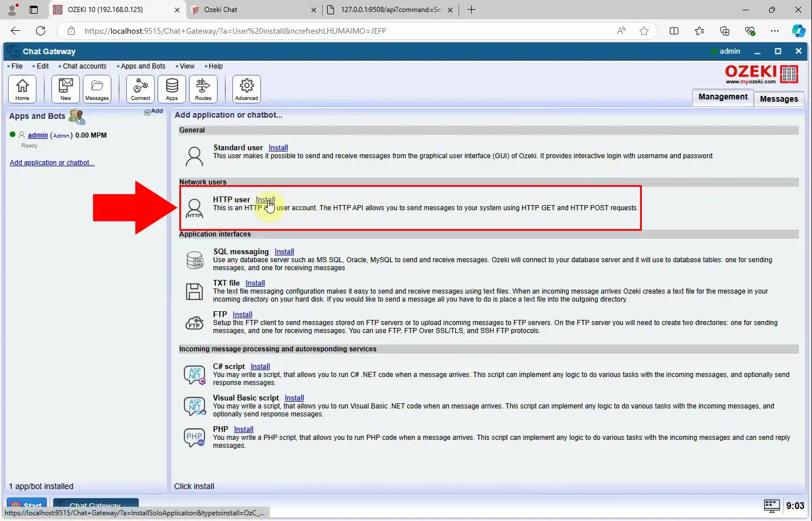
Task: Click the TXT file floppy disk icon
Action: click(195, 291)
